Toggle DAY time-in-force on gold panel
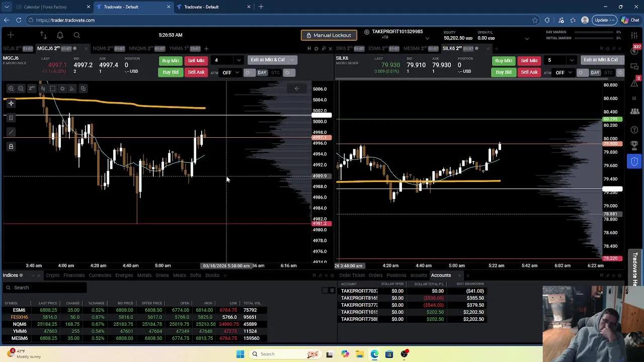The width and height of the screenshot is (644, 362). coord(262,73)
